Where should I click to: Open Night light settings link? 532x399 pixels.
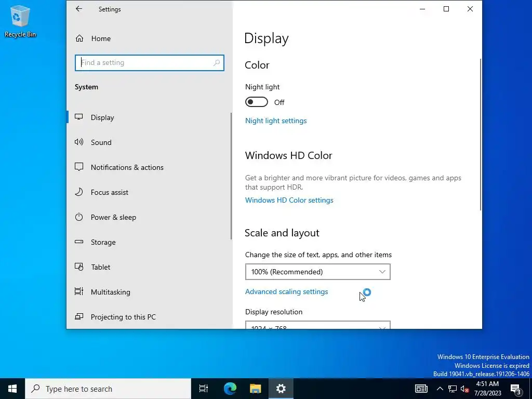(x=276, y=121)
